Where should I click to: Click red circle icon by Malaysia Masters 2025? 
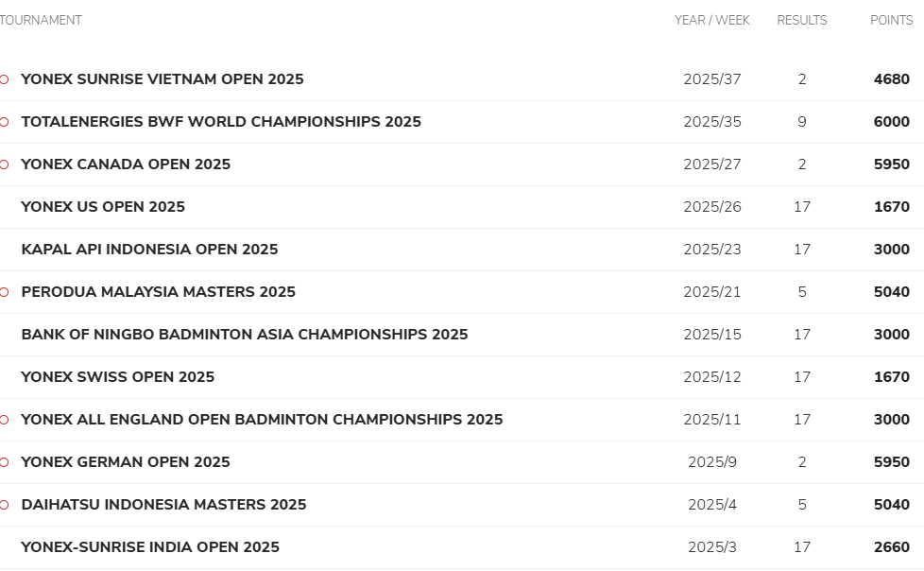[x=4, y=292]
